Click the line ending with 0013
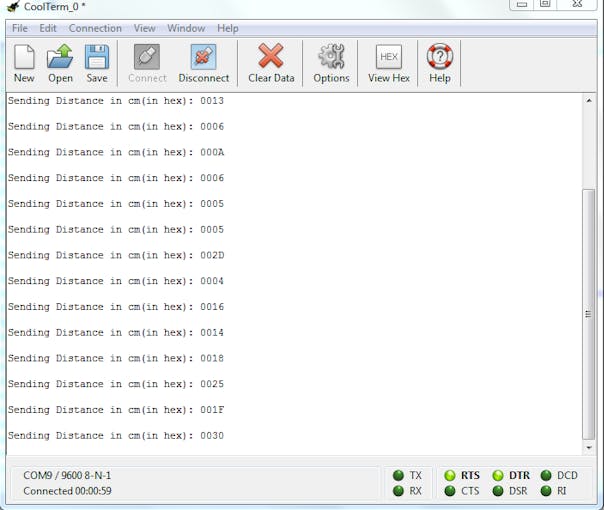The height and width of the screenshot is (510, 604). pos(116,101)
